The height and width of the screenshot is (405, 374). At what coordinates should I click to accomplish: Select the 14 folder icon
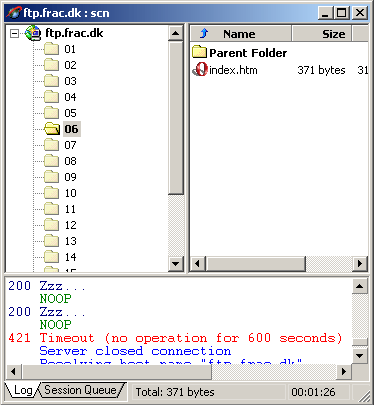point(51,257)
